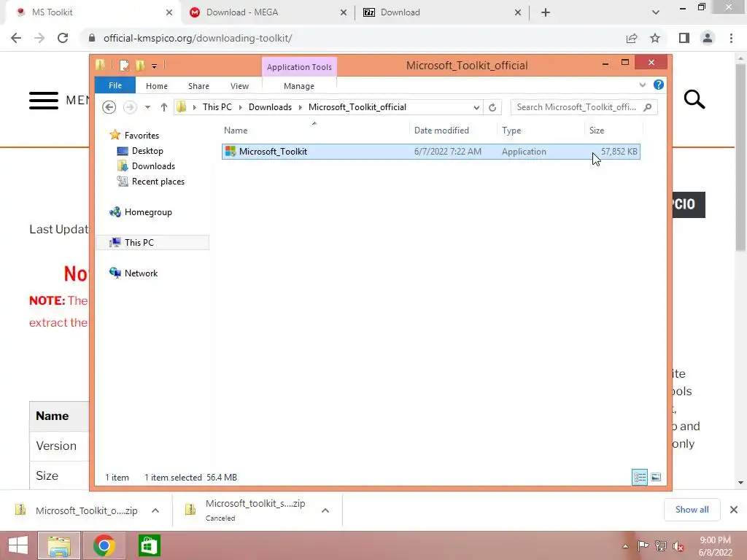Reload the Chrome page
747x560 pixels.
pyautogui.click(x=63, y=38)
